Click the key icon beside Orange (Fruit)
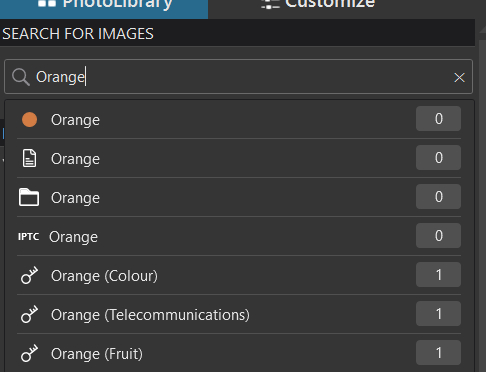 click(x=29, y=353)
